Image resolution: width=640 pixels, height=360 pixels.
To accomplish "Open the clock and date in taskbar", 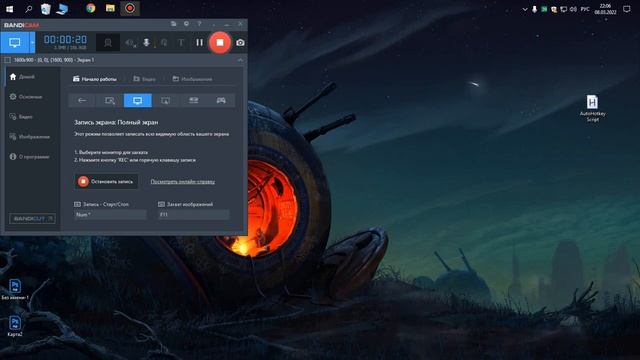I will (605, 9).
